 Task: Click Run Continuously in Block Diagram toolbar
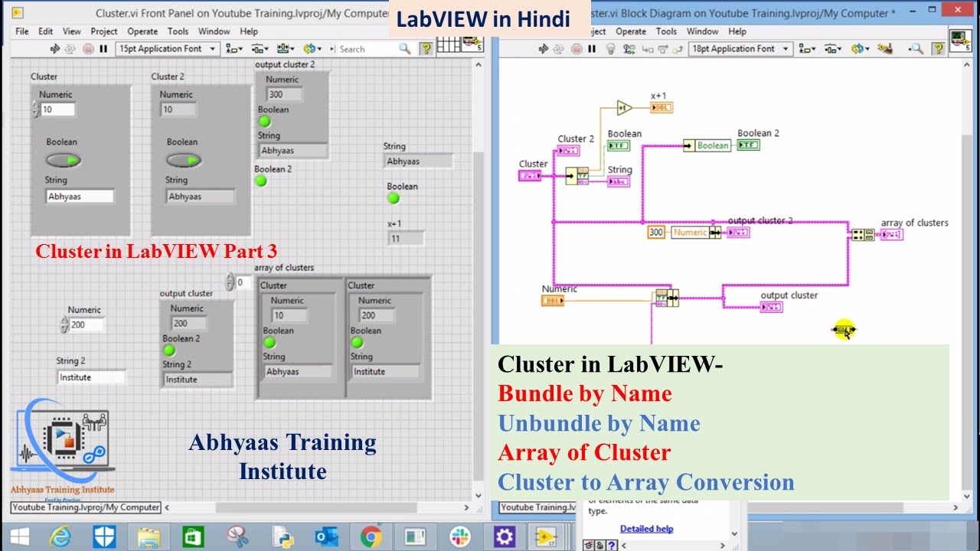560,49
